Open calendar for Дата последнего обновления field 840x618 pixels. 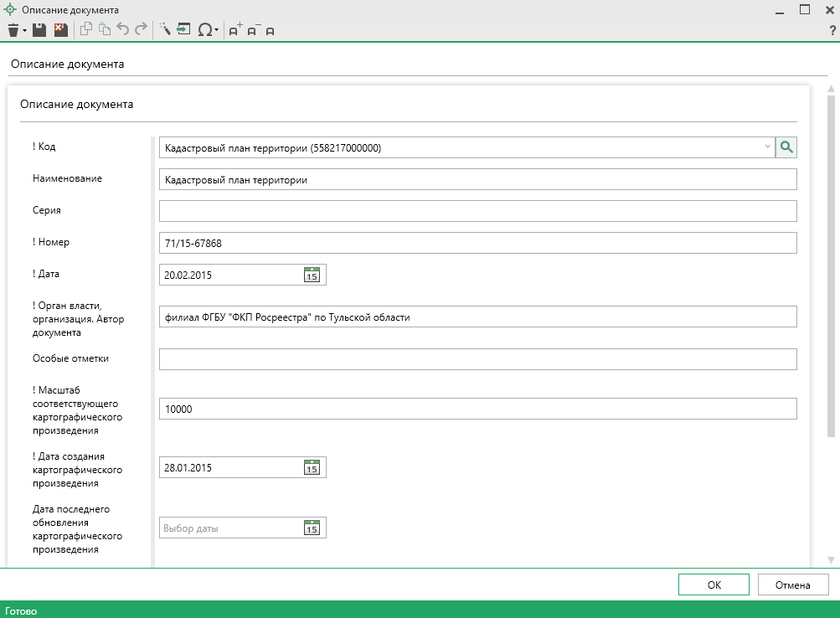pos(312,528)
